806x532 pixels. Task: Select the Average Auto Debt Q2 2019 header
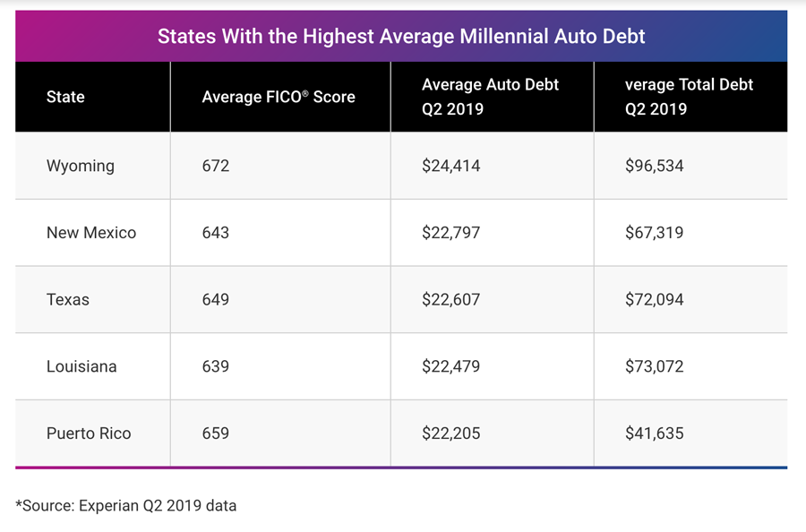490,97
